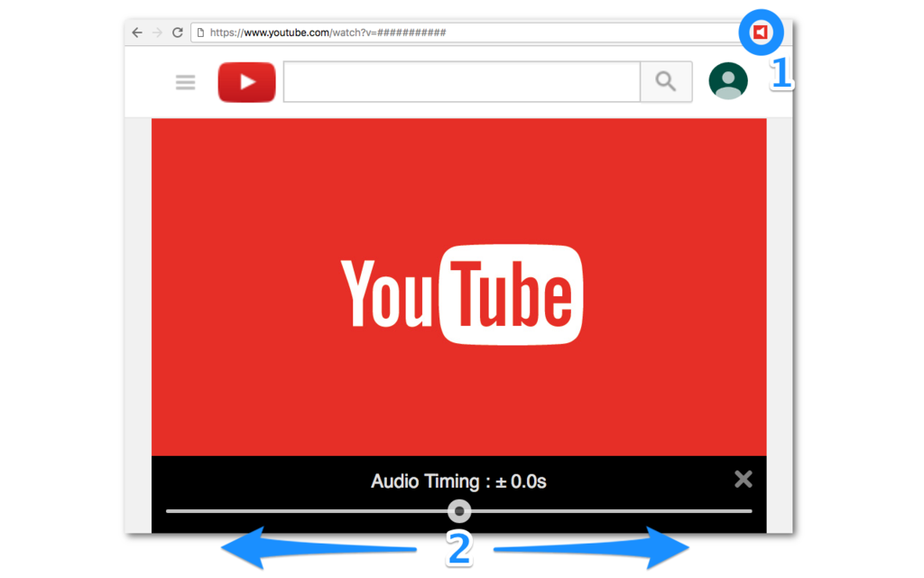Click the YouTube video player area
This screenshot has height=578, width=924.
click(459, 287)
